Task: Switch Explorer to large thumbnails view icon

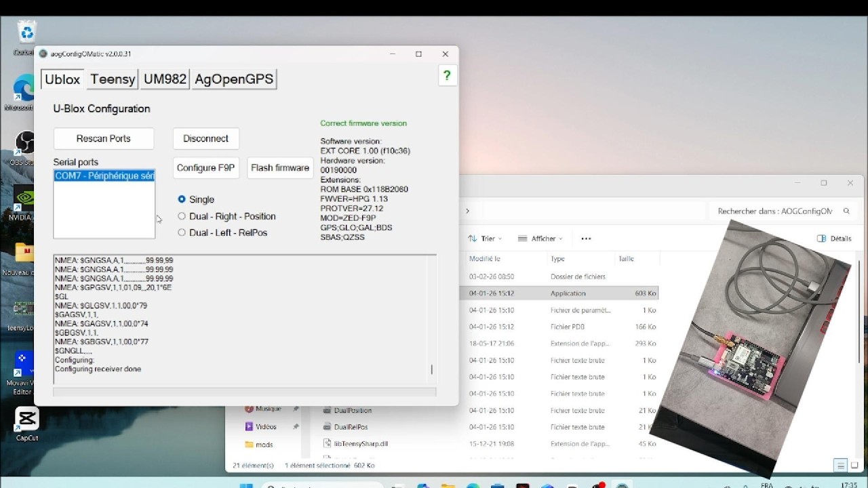Action: (854, 466)
